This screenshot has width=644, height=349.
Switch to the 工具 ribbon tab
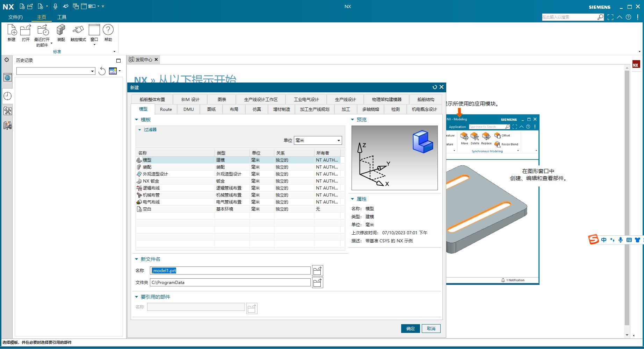[62, 17]
